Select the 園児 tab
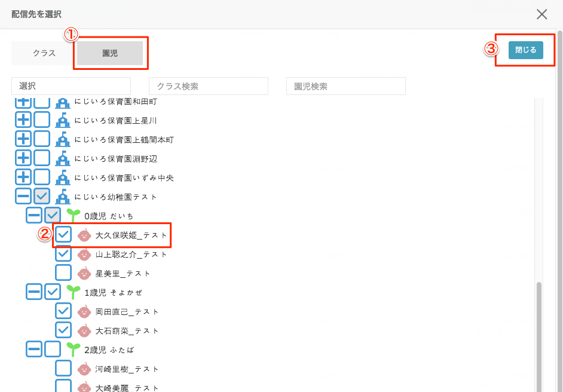This screenshot has width=563, height=392. 110,53
